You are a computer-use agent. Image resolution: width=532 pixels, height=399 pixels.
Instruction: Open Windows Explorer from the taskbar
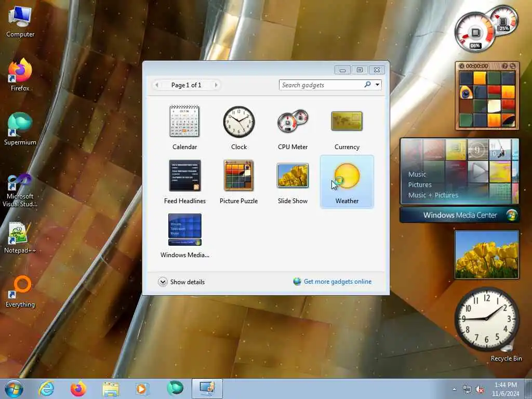pyautogui.click(x=111, y=389)
